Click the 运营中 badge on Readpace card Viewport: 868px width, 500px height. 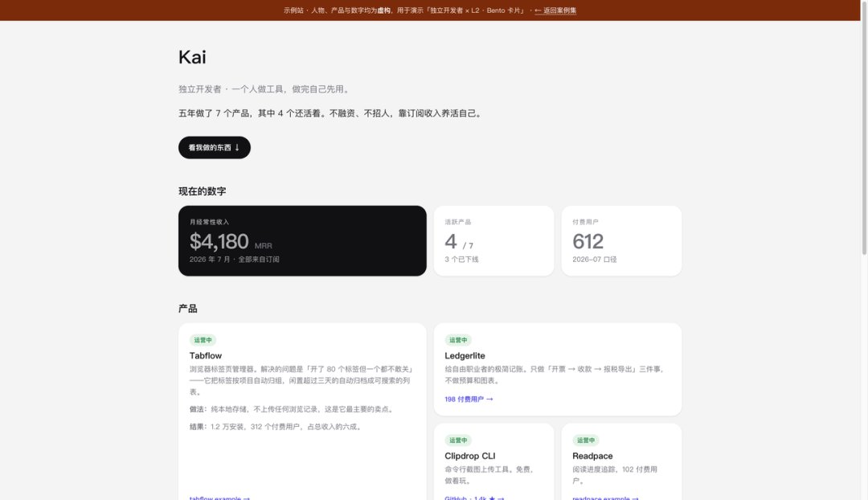click(586, 441)
